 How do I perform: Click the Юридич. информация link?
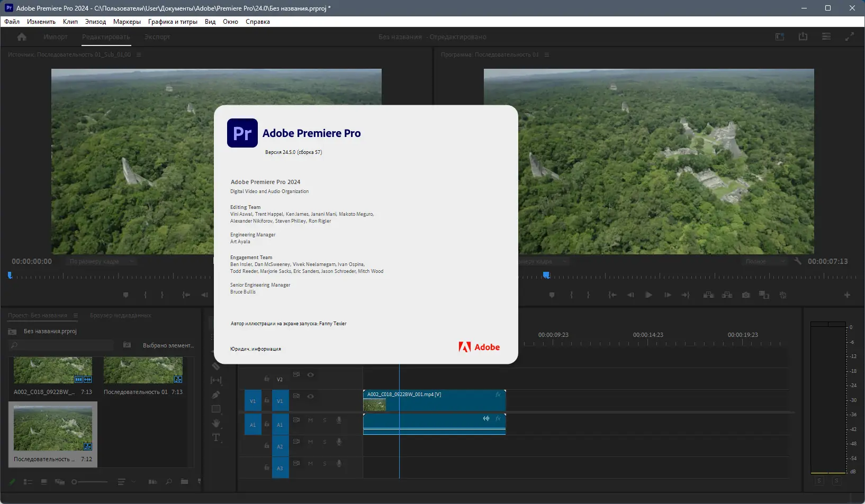tap(256, 349)
